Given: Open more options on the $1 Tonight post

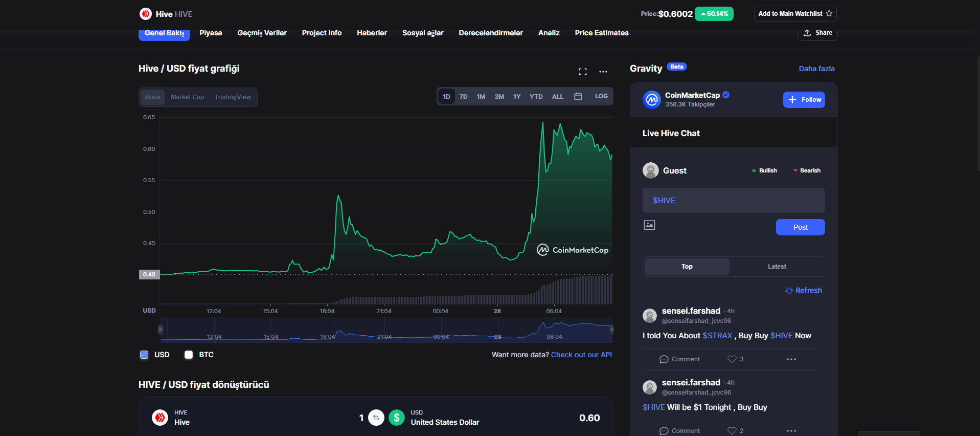Looking at the screenshot, I should coord(791,431).
